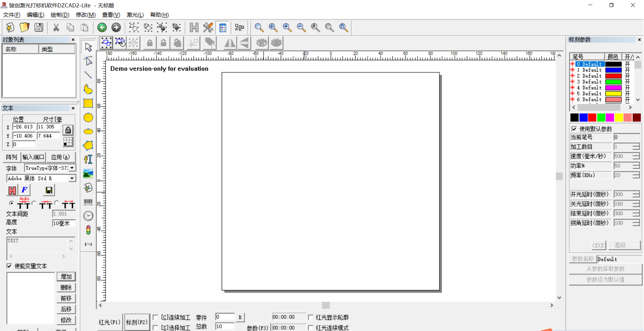644x331 pixels.
Task: Select the Line drawing tool
Action: [88, 75]
